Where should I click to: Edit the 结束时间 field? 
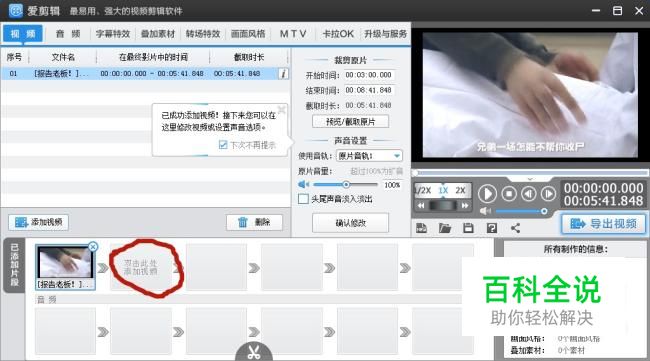point(369,90)
